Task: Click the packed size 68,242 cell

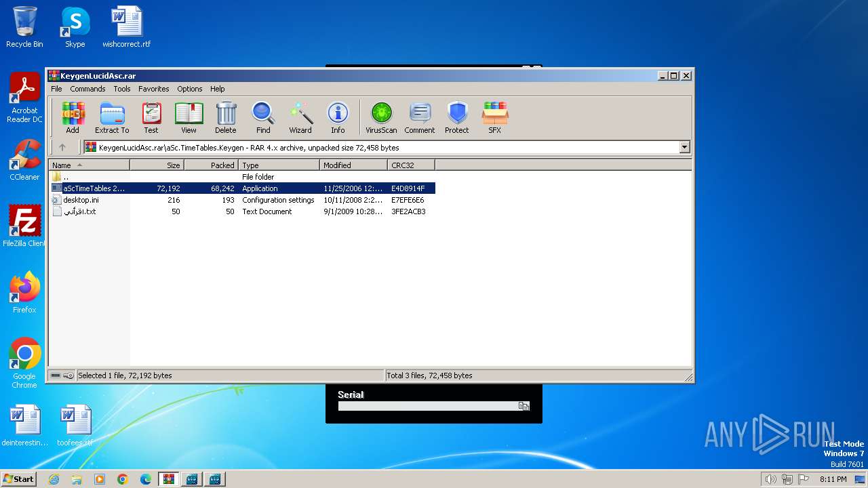Action: coord(222,188)
